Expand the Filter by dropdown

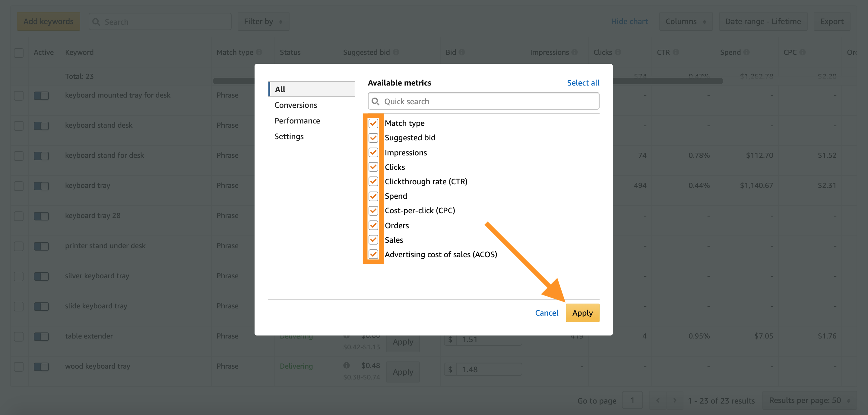(263, 22)
